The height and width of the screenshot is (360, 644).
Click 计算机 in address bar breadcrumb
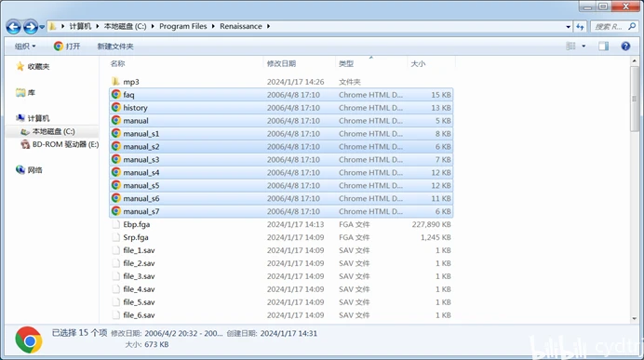(x=80, y=26)
